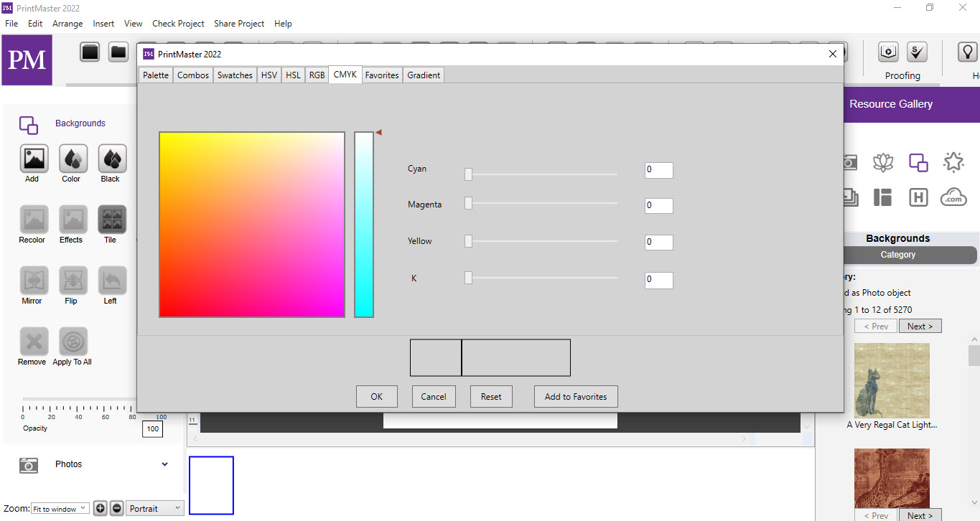The width and height of the screenshot is (980, 521).
Task: Click the new project icon in toolbar
Action: pyautogui.click(x=90, y=52)
